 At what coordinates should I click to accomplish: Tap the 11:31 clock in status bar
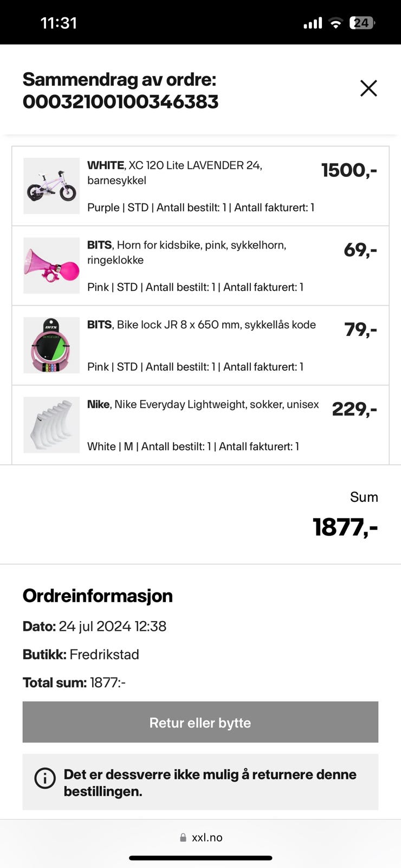pyautogui.click(x=59, y=23)
